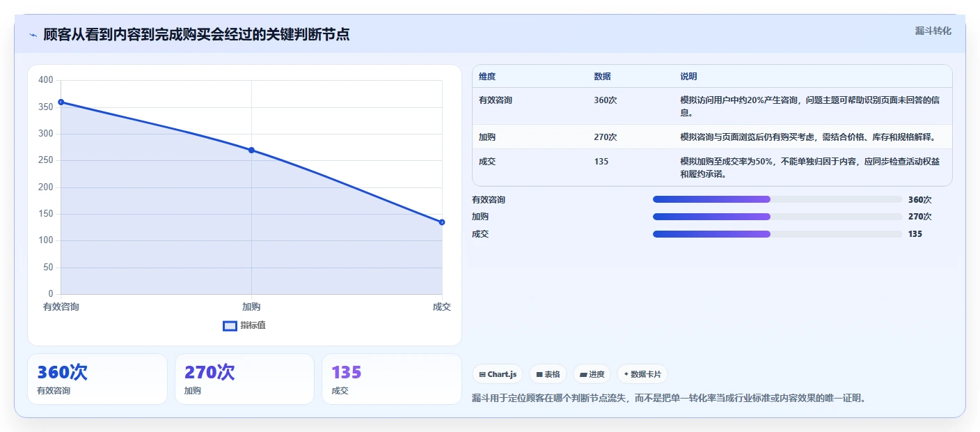Screen dimensions: 980x432
Task: Click the 360次 table cell
Action: 605,100
